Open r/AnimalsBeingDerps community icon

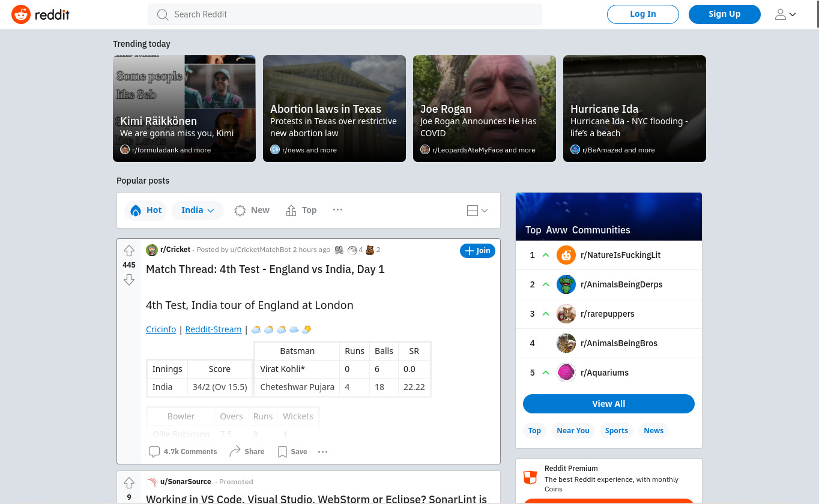566,284
